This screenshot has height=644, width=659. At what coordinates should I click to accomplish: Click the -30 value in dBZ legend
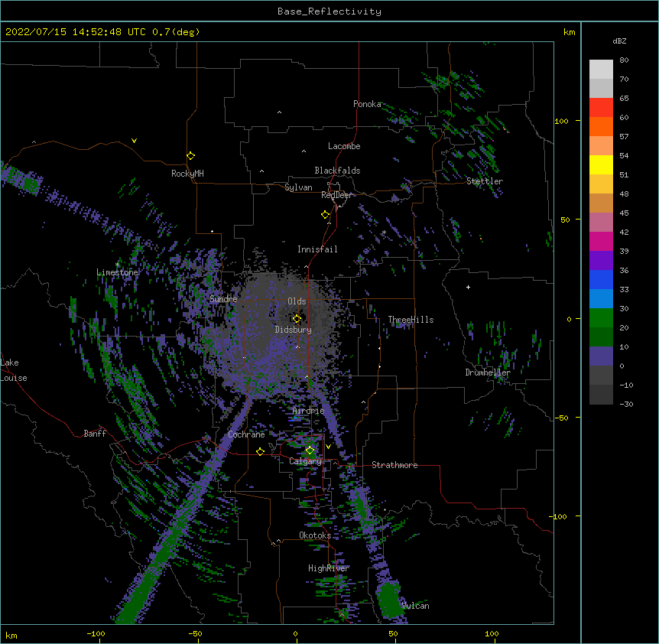tap(626, 404)
